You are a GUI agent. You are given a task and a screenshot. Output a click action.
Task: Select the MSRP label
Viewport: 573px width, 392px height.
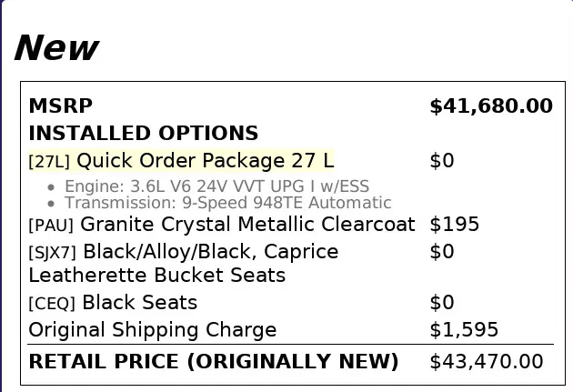click(x=61, y=106)
